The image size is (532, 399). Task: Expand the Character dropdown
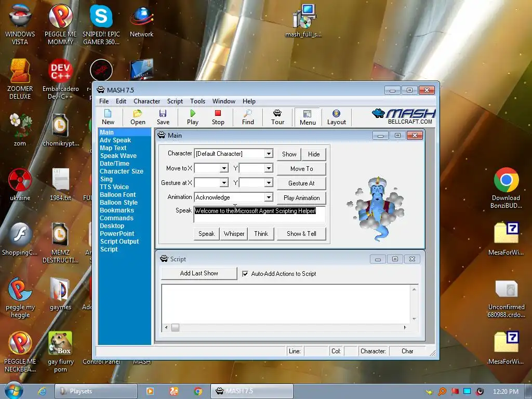click(x=269, y=154)
